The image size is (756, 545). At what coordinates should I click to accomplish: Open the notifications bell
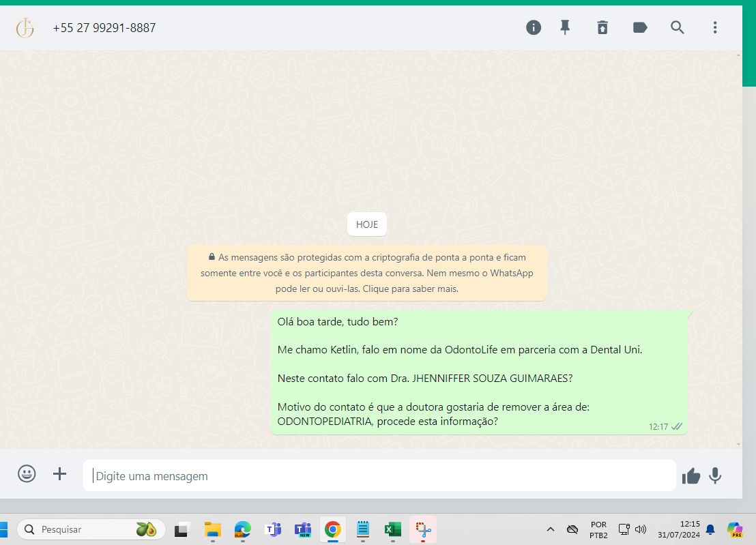click(710, 529)
